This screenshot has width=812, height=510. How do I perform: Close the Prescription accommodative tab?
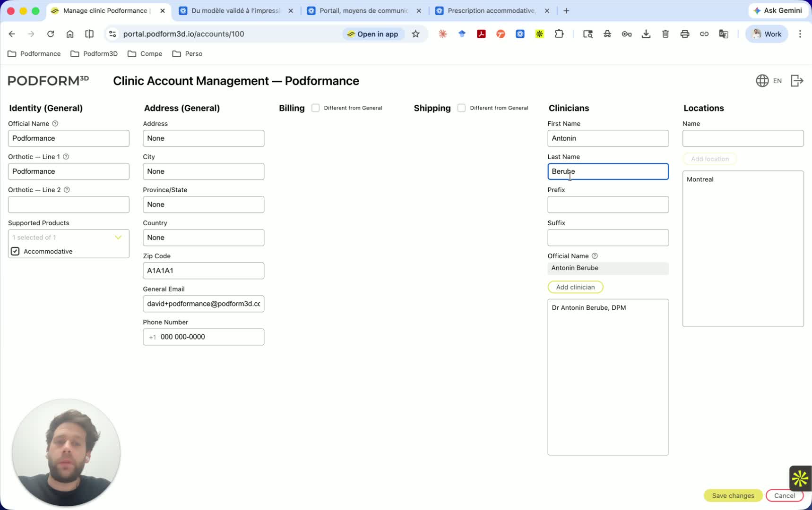click(x=547, y=11)
